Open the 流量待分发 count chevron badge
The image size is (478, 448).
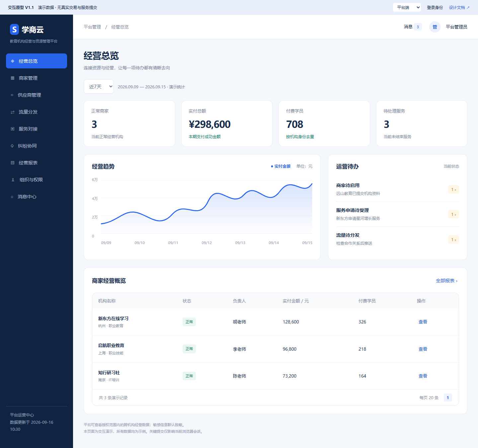point(453,239)
